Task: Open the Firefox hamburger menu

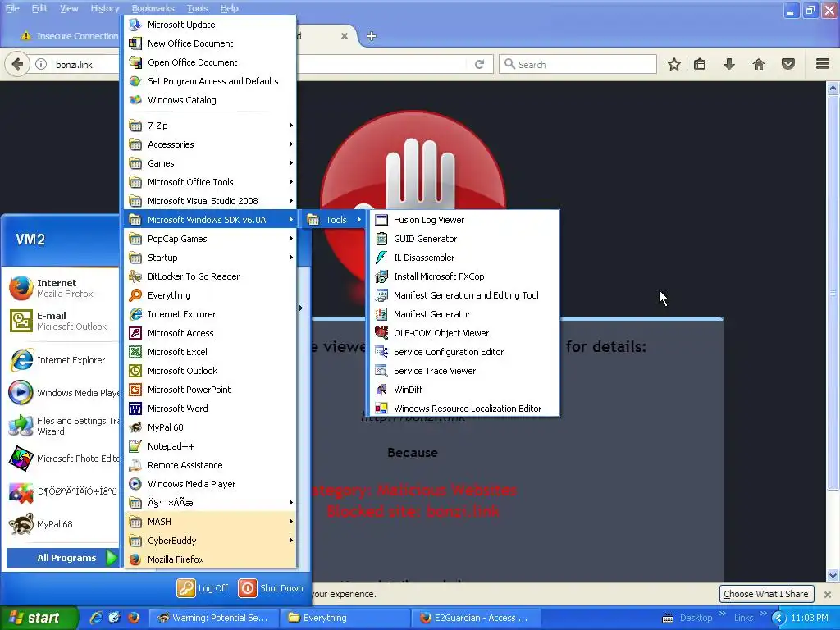Action: pyautogui.click(x=823, y=64)
